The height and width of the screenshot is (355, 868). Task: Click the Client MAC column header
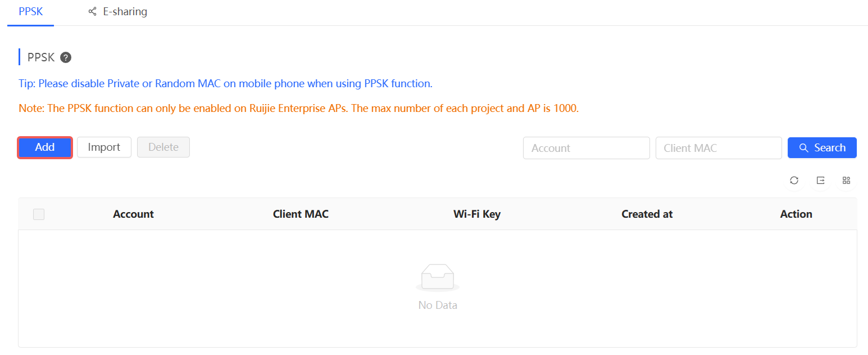[301, 214]
